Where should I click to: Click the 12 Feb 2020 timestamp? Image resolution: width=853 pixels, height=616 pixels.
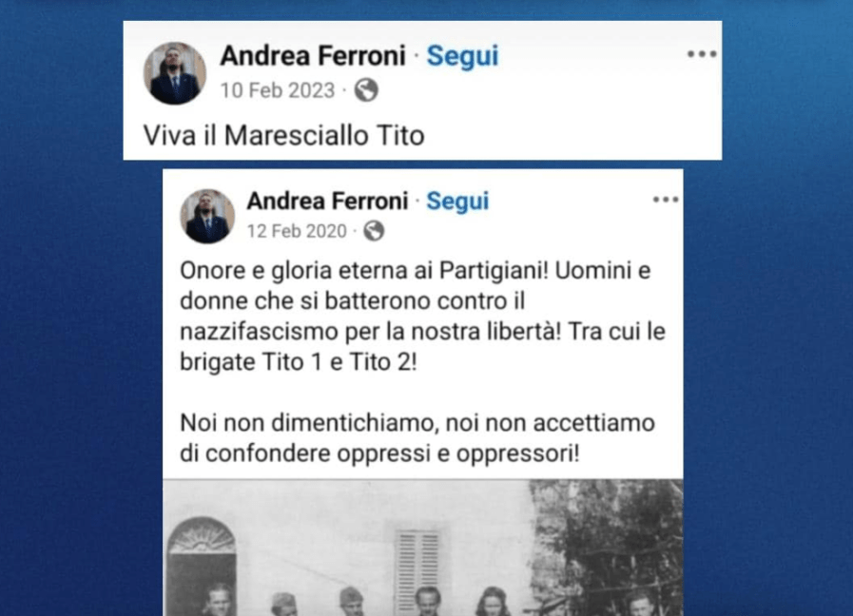coord(297,231)
